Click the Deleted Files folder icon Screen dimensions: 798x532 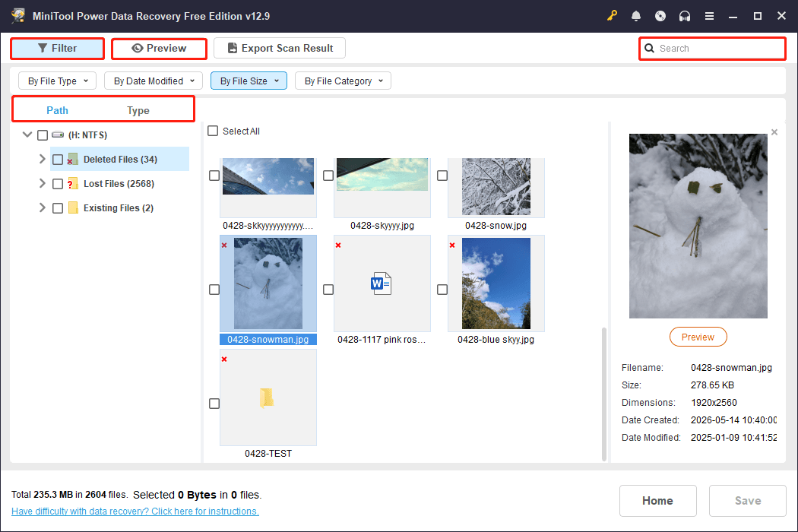click(73, 160)
